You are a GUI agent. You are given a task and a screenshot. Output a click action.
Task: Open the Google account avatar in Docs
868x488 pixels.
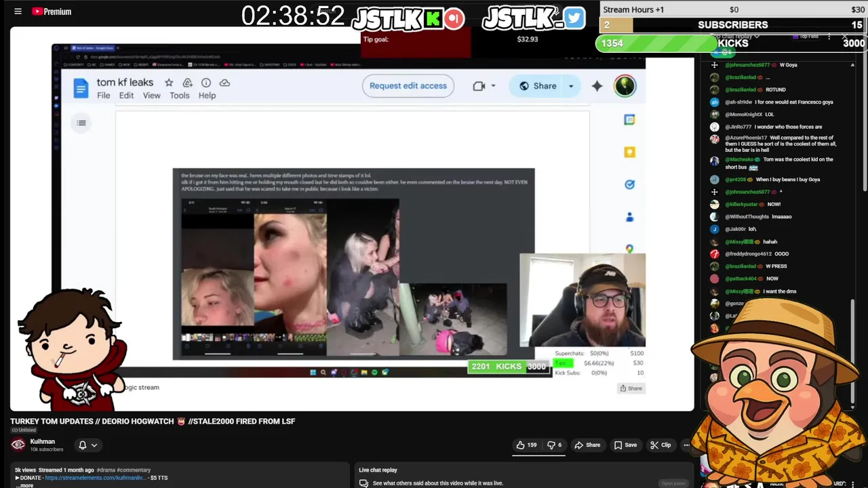(625, 86)
